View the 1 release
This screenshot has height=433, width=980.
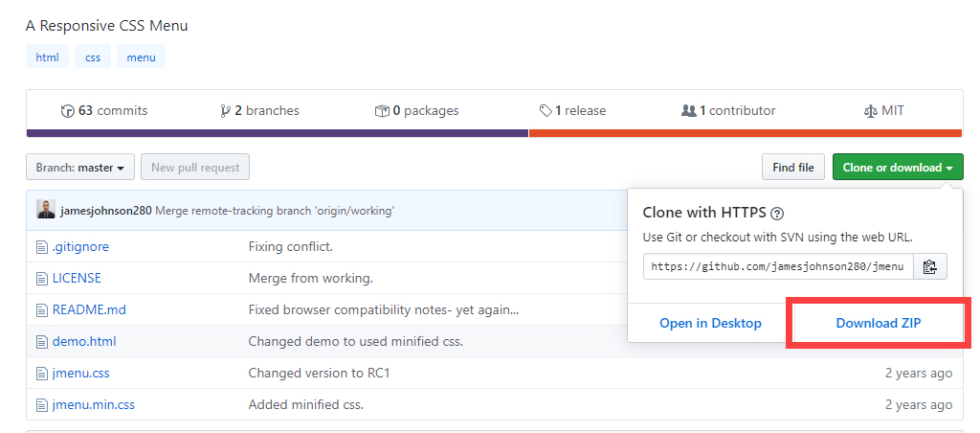click(x=572, y=111)
